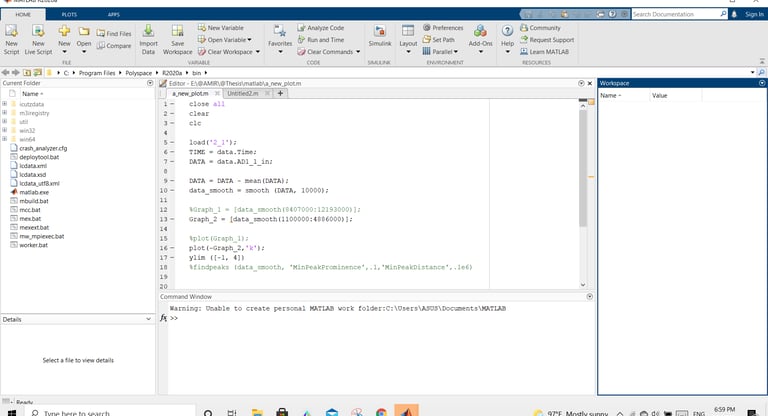Open Add-Ons tool
The width and height of the screenshot is (768, 416).
(480, 38)
